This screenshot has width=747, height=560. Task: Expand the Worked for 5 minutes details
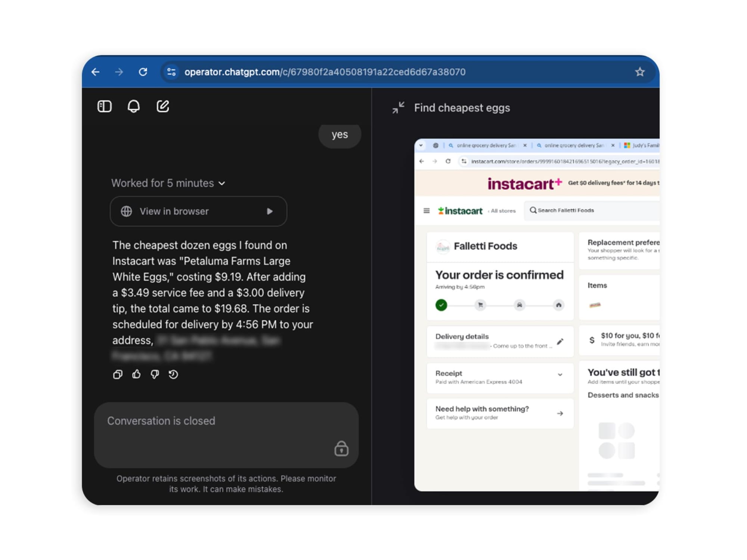[x=222, y=183]
